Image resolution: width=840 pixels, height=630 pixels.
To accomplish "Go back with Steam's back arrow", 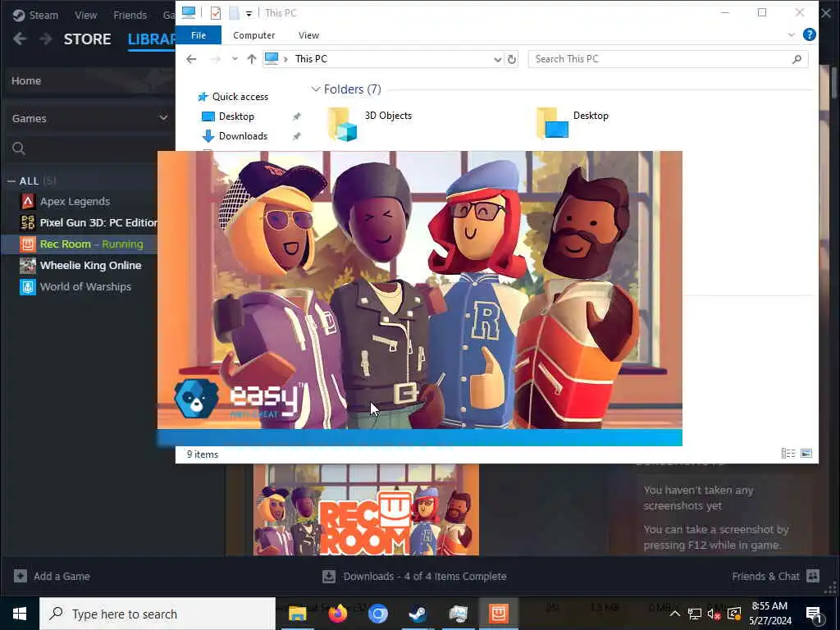I will tap(20, 39).
